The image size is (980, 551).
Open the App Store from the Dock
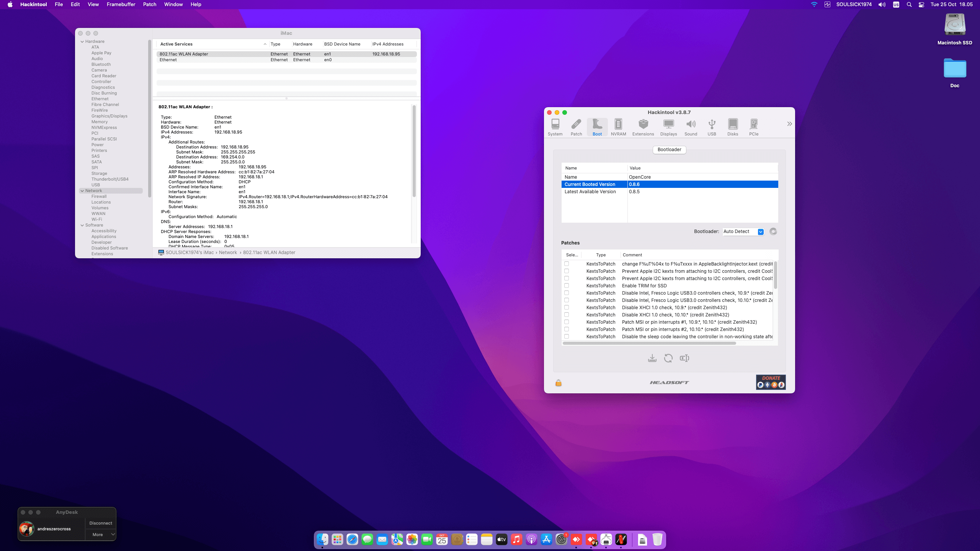coord(546,540)
